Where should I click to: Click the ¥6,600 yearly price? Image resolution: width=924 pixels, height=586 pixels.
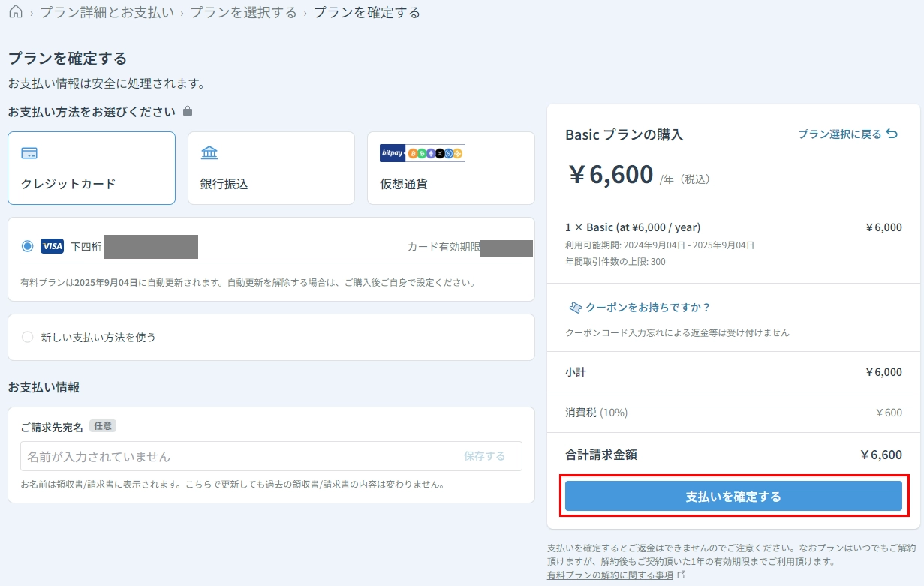[x=611, y=174]
